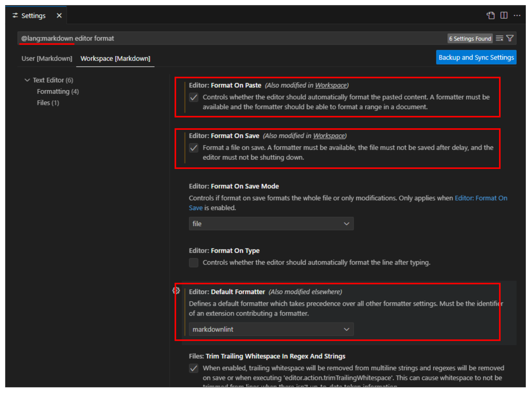Follow Workspace link in Format On Paste
The image size is (532, 393).
[331, 85]
